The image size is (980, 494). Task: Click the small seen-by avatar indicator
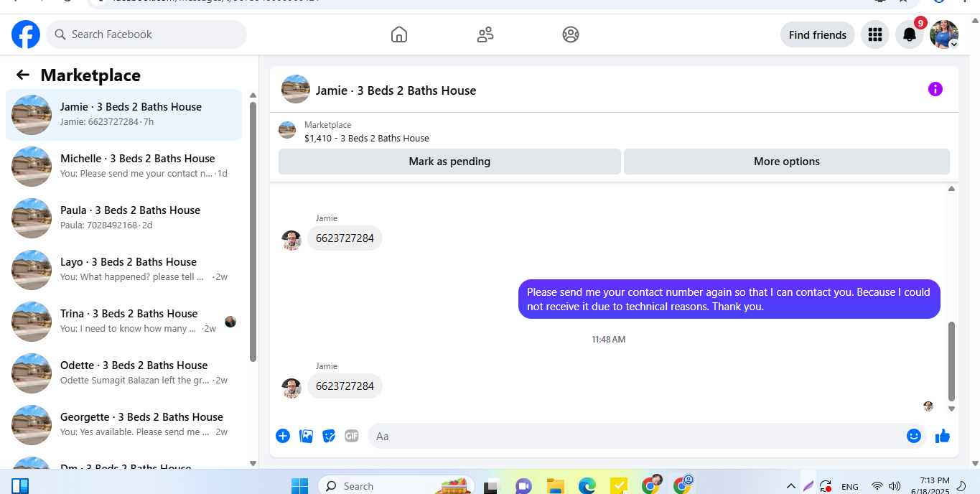928,406
